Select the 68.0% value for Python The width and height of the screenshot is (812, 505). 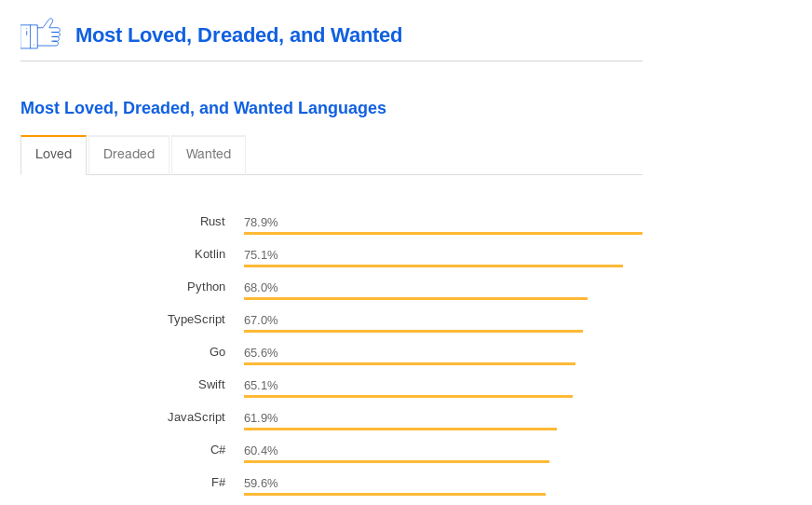coord(261,288)
